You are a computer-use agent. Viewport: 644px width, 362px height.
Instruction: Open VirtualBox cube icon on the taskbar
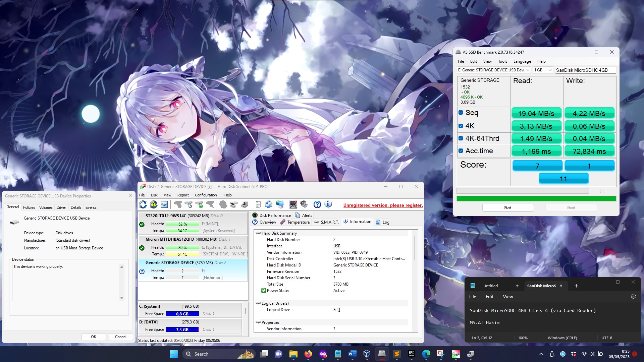click(x=367, y=354)
